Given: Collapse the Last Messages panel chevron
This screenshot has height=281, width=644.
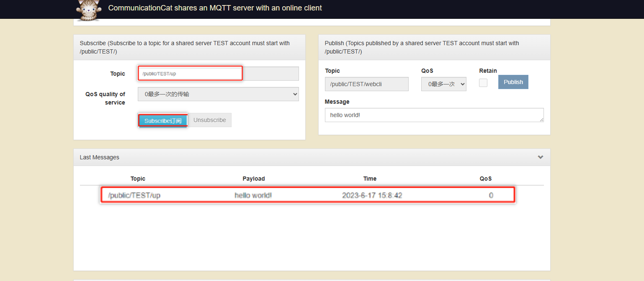Looking at the screenshot, I should pyautogui.click(x=541, y=157).
